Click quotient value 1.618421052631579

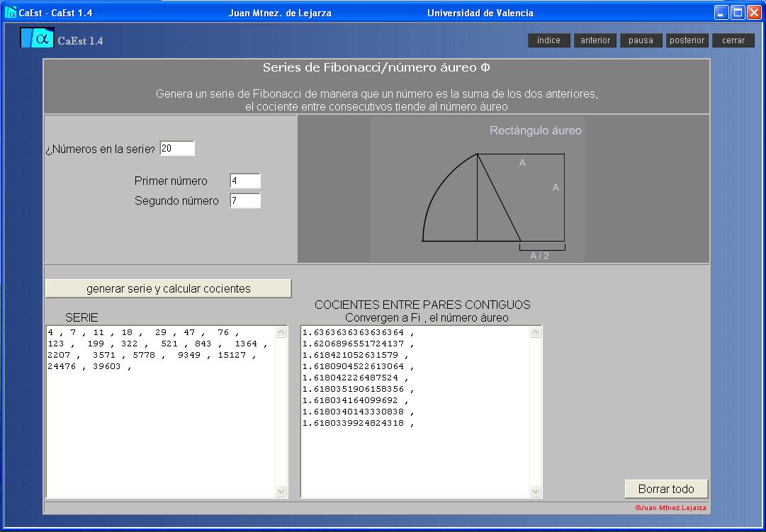350,355
